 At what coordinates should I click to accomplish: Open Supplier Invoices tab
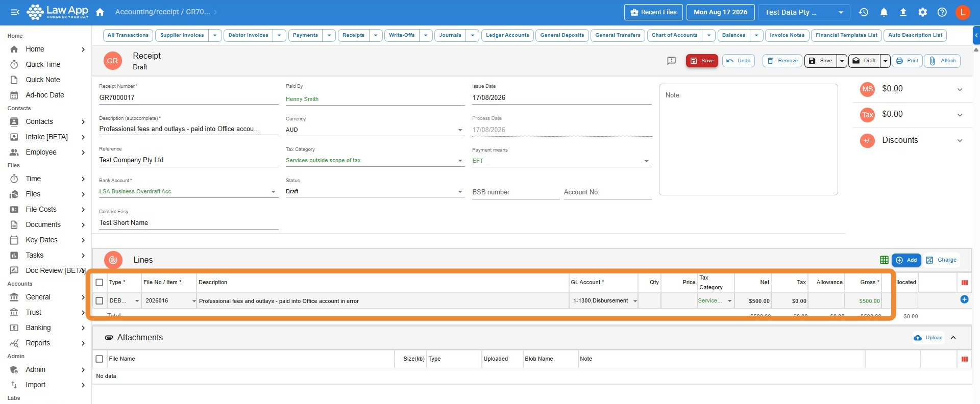[x=182, y=35]
